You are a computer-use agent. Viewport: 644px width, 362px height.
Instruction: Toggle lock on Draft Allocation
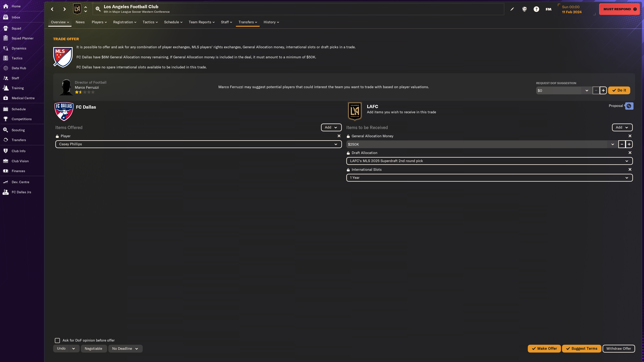(348, 153)
